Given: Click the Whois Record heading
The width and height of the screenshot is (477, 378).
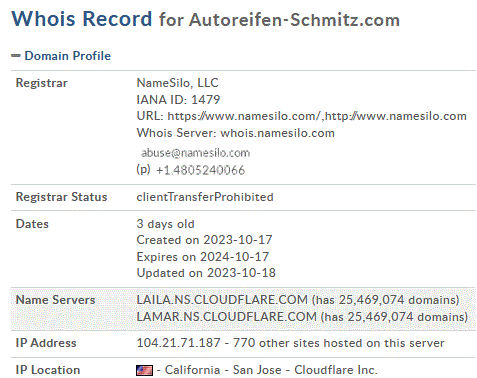Looking at the screenshot, I should (82, 19).
